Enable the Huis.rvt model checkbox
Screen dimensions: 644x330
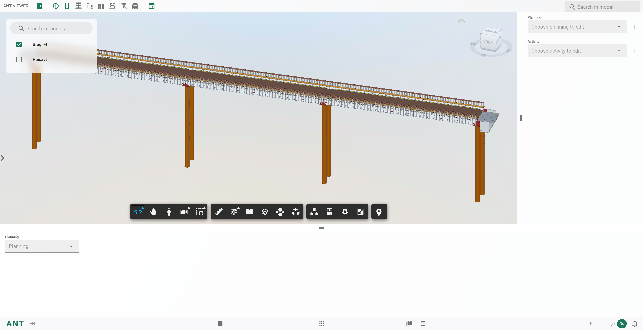[19, 59]
